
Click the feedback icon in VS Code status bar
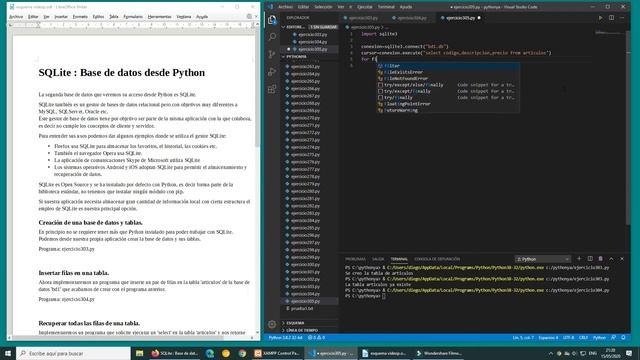[613, 338]
